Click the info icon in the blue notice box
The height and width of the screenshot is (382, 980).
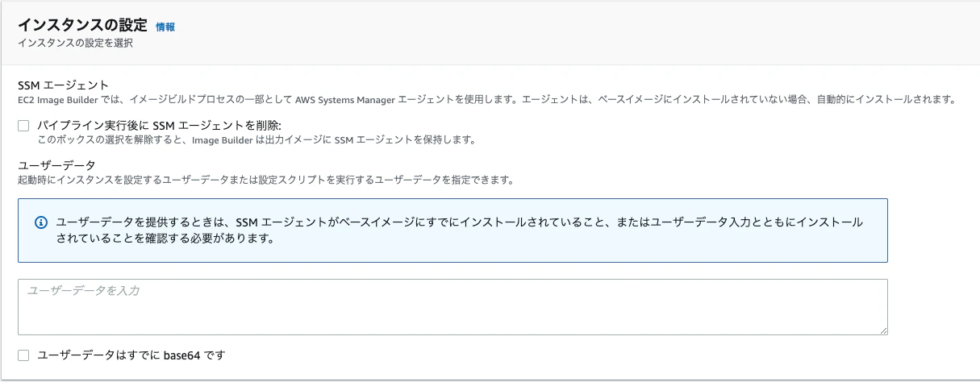(42, 222)
